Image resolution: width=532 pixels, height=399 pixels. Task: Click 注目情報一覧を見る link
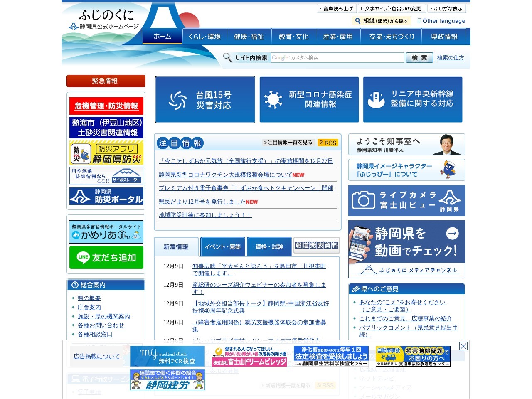(x=288, y=143)
